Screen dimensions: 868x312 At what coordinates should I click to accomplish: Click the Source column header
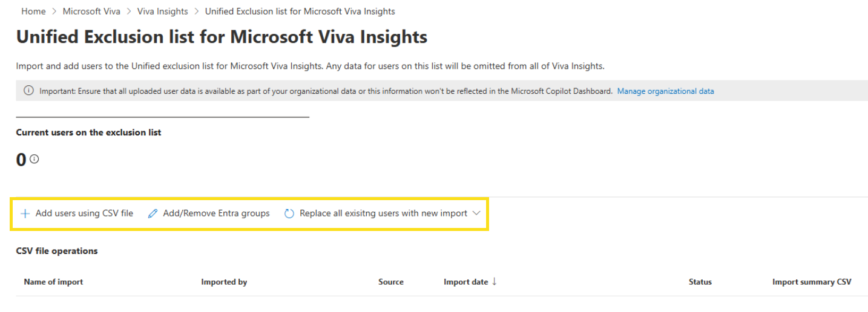tap(390, 282)
